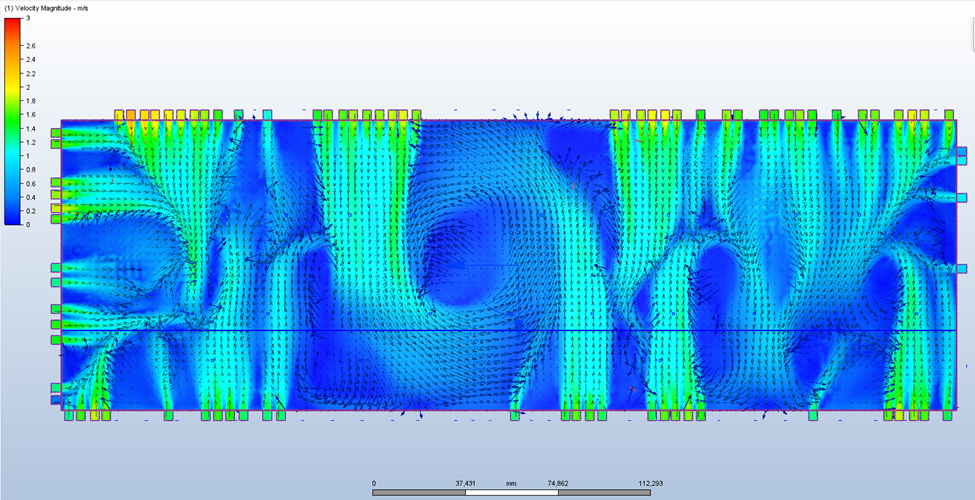
Task: Select the horizontal blue line across the domain
Action: click(500, 330)
